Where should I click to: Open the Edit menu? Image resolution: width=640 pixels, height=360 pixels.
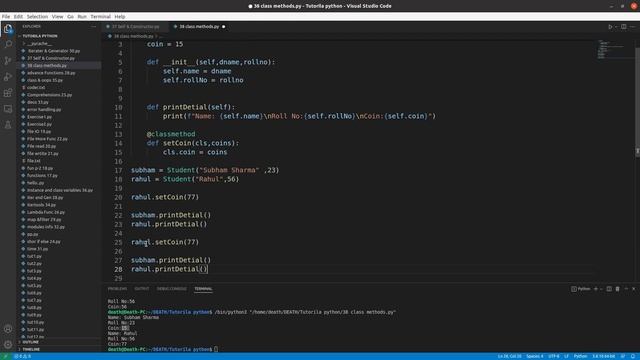[18, 17]
